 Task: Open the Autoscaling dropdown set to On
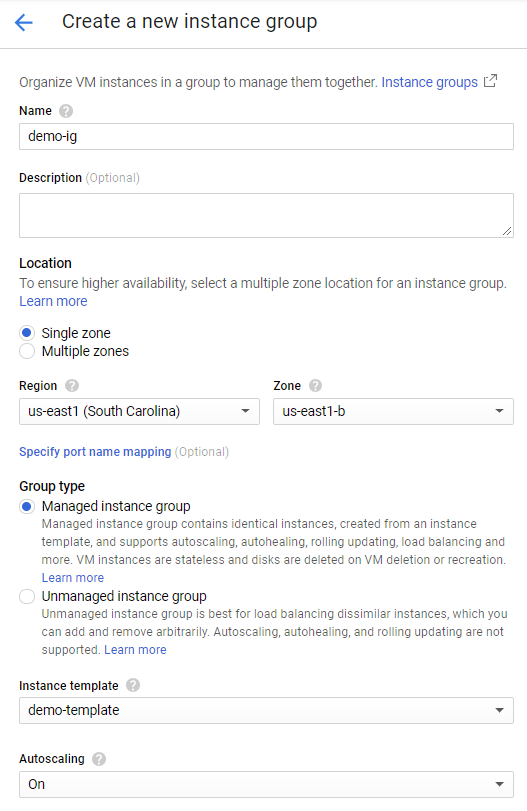266,784
